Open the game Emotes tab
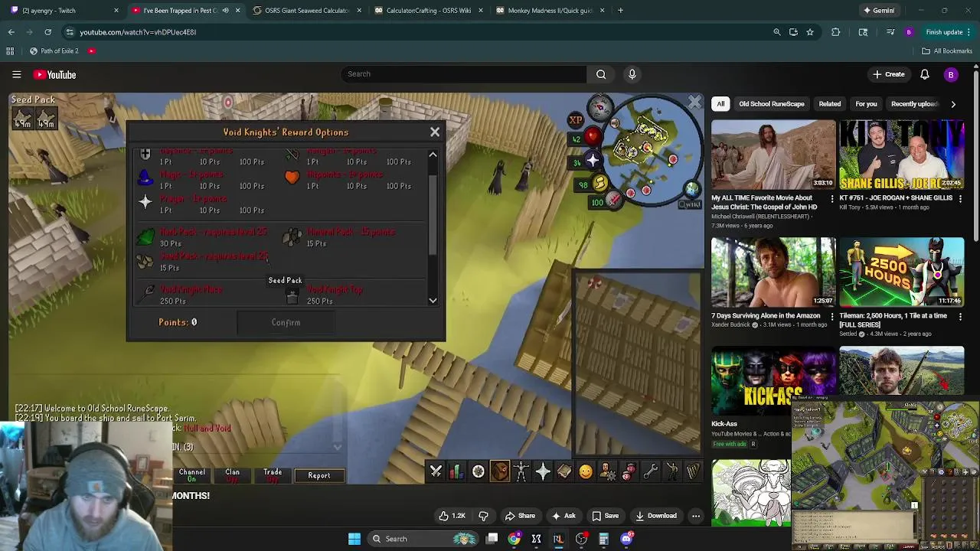The image size is (980, 551). [671, 471]
